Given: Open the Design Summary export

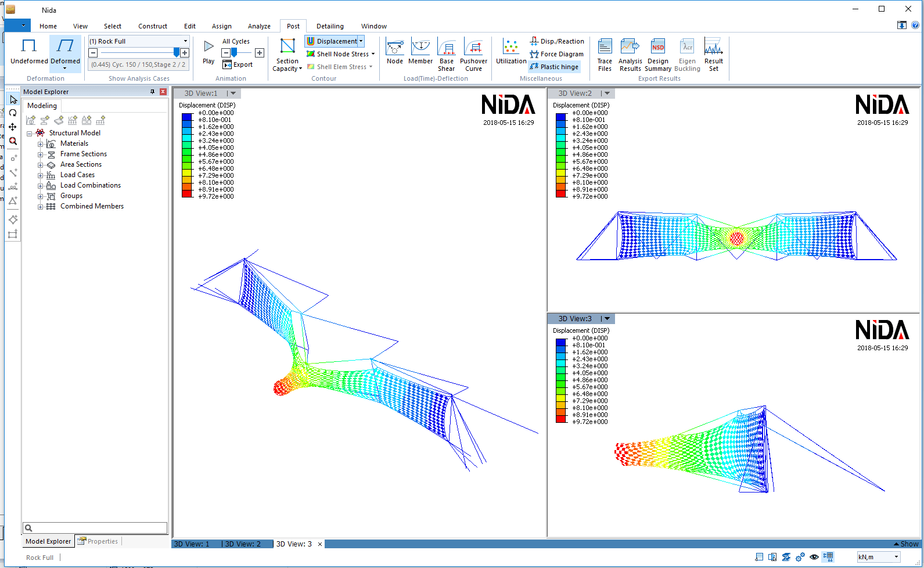Looking at the screenshot, I should point(658,55).
